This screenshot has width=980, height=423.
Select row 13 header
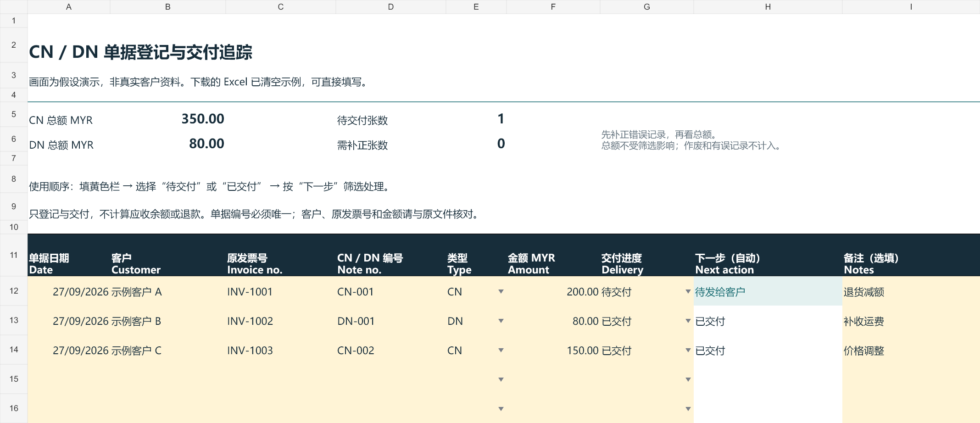(14, 320)
